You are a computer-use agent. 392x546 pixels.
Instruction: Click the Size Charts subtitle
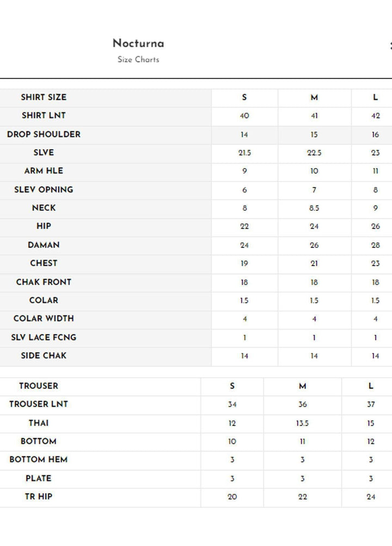138,59
